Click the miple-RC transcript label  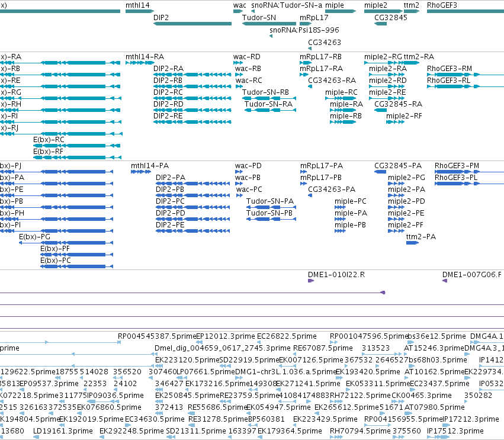[341, 92]
